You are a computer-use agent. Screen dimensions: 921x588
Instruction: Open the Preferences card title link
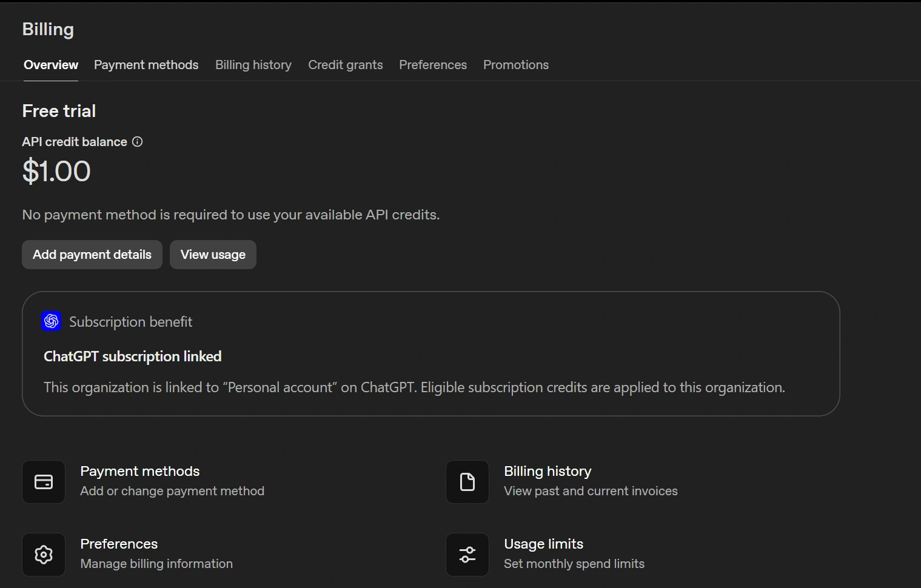point(119,544)
